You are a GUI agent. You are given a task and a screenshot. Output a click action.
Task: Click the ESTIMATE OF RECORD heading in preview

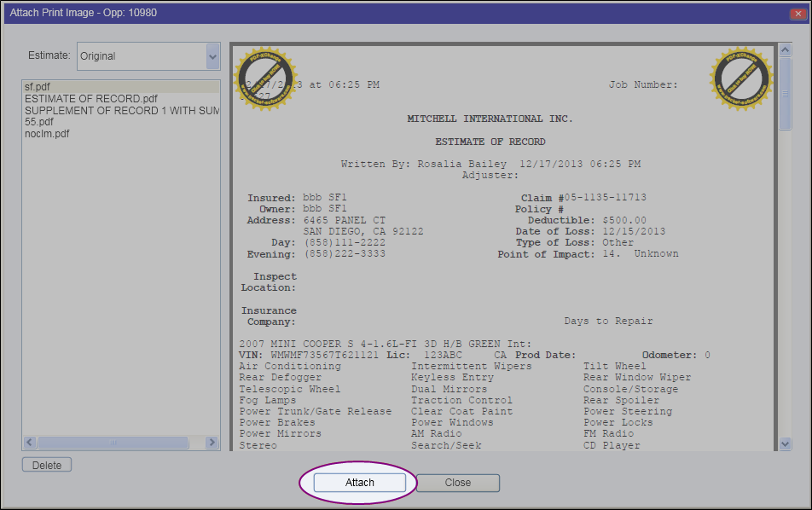[490, 142]
